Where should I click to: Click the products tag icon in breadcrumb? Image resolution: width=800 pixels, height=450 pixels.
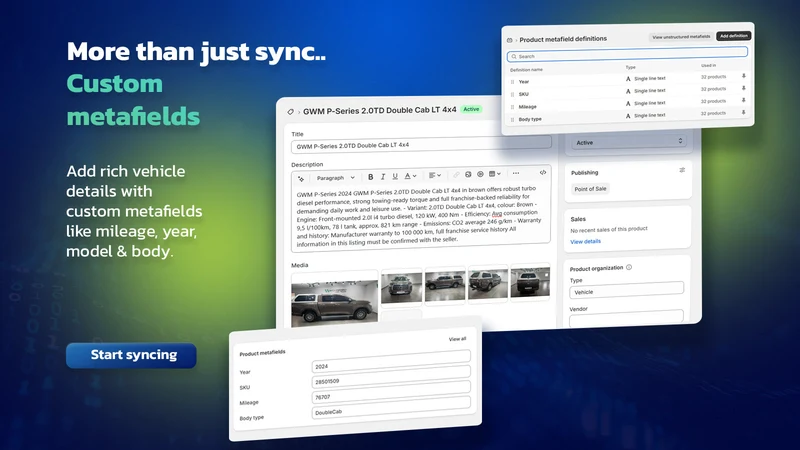pyautogui.click(x=290, y=112)
